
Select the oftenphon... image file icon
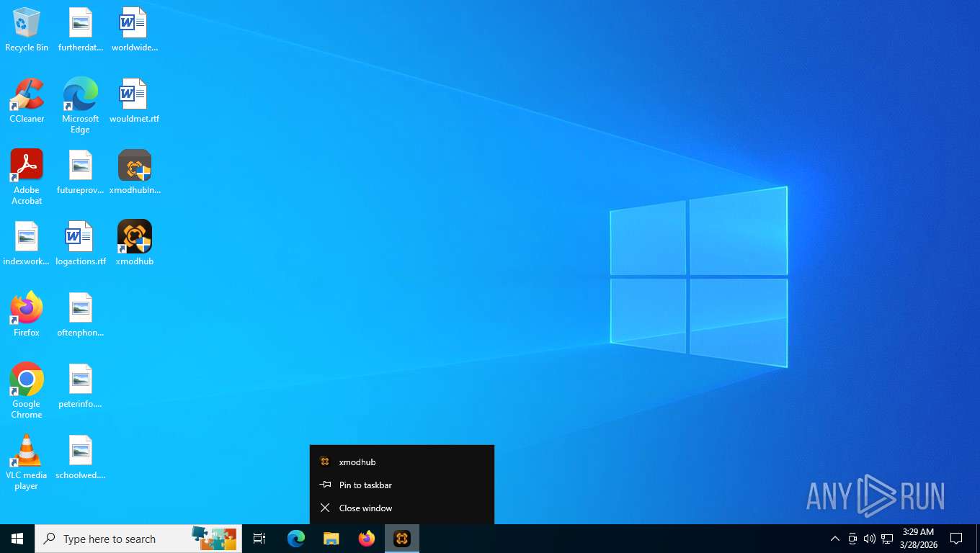pyautogui.click(x=81, y=315)
